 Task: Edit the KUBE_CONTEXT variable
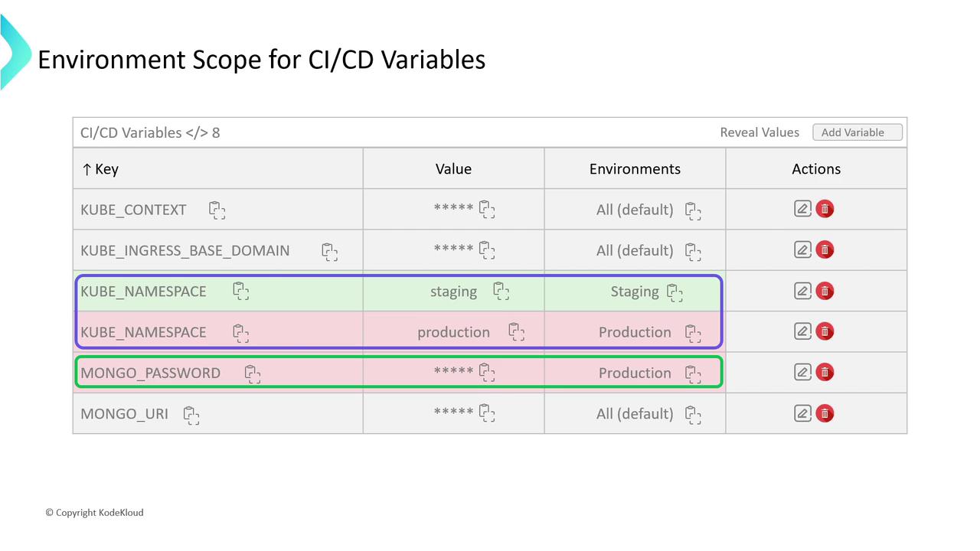[802, 209]
